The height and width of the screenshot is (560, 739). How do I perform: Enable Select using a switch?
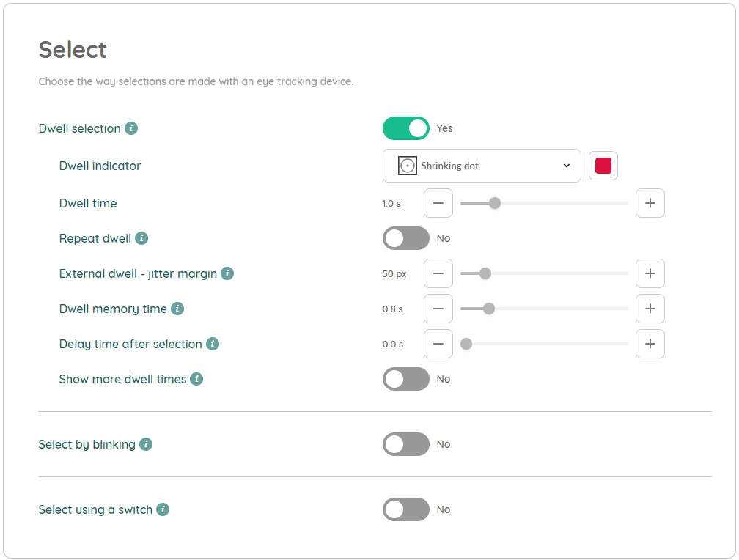pyautogui.click(x=406, y=509)
